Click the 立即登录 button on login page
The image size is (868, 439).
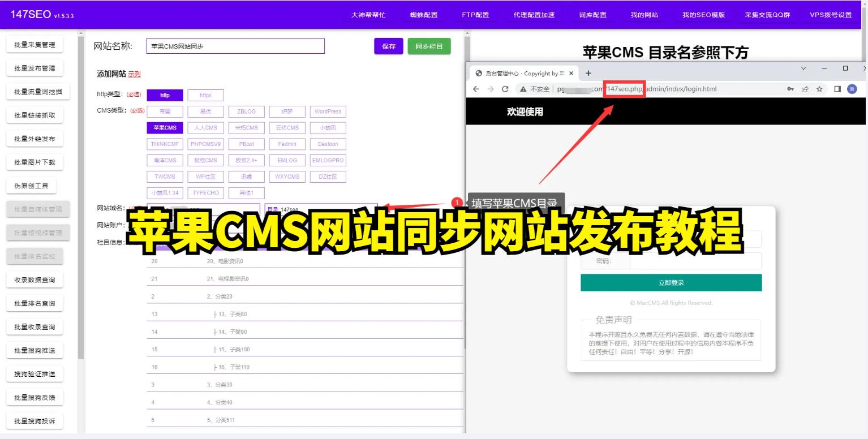pyautogui.click(x=671, y=283)
